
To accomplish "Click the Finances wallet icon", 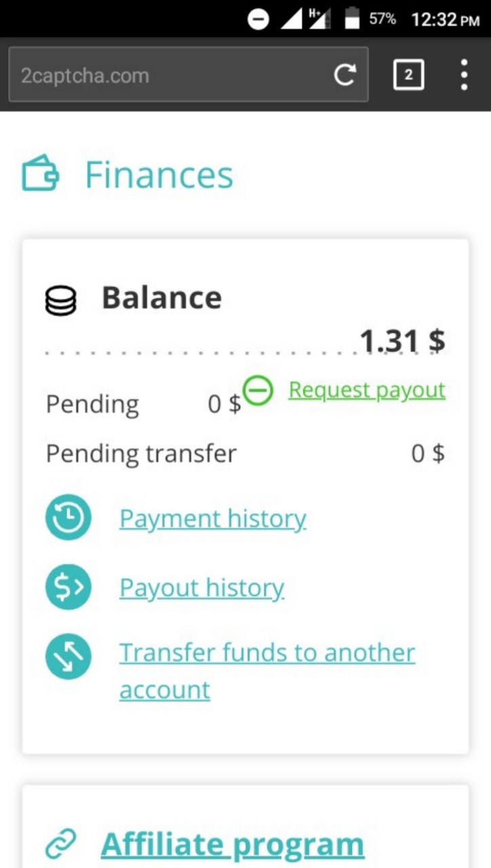I will 41,174.
